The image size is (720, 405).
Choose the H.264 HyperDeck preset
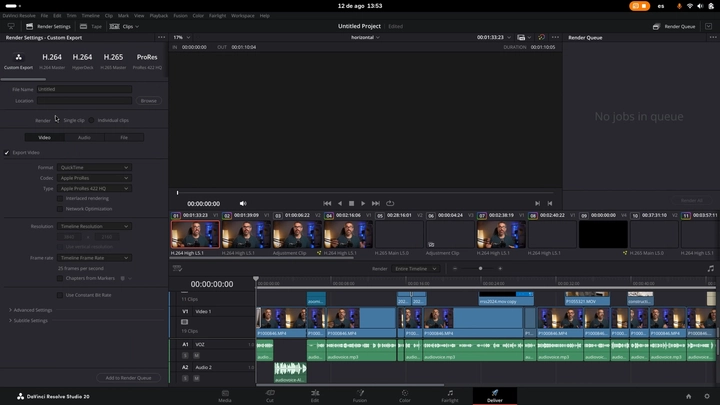coord(83,61)
